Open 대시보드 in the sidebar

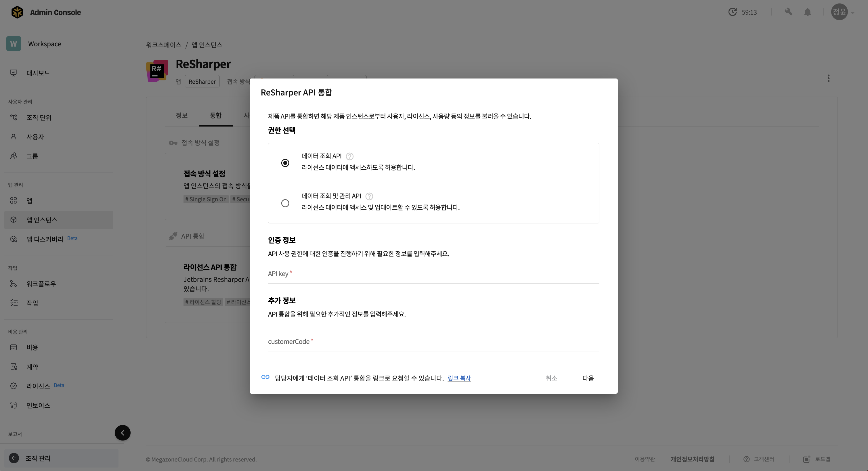click(59, 73)
